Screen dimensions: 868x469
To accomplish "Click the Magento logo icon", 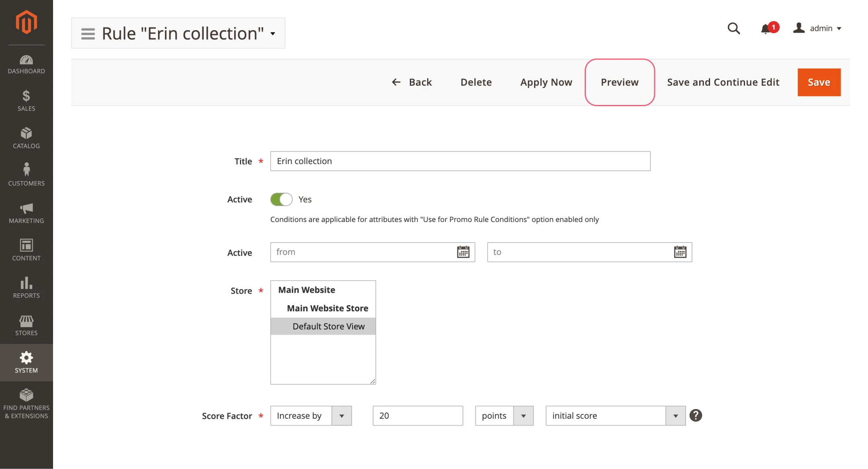I will point(26,22).
